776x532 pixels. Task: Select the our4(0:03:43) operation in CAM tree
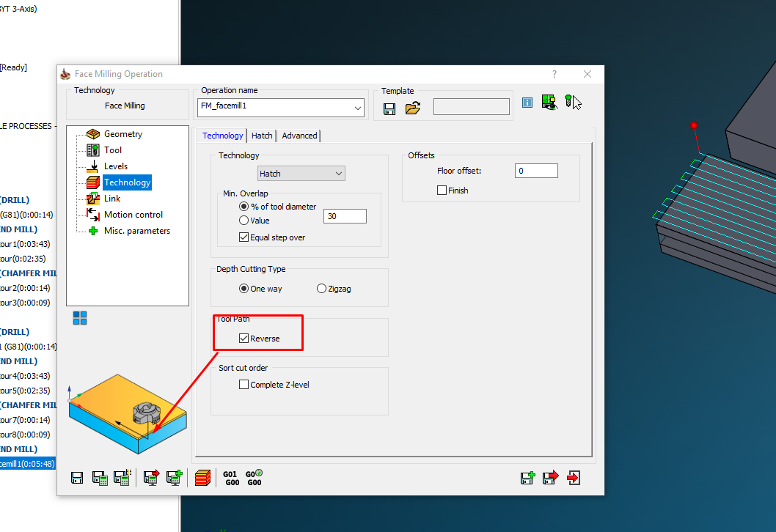(x=25, y=376)
